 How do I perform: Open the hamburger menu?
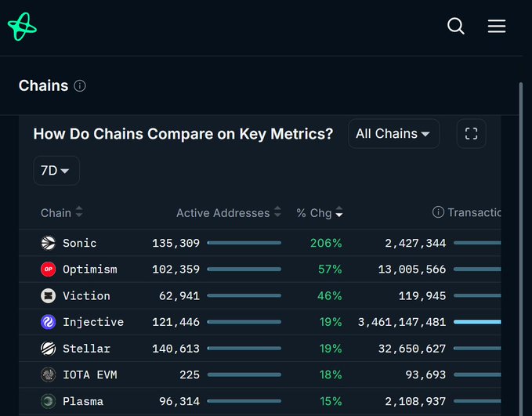click(497, 26)
